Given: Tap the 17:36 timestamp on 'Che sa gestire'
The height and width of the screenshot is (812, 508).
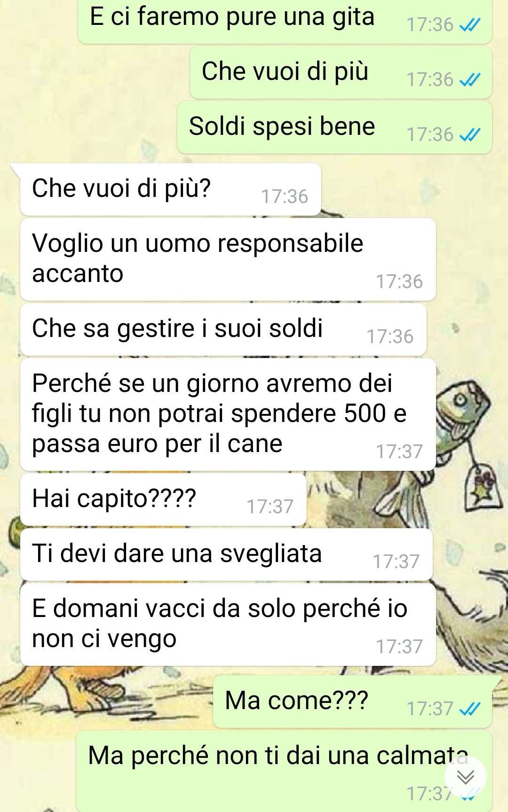Looking at the screenshot, I should (x=390, y=337).
